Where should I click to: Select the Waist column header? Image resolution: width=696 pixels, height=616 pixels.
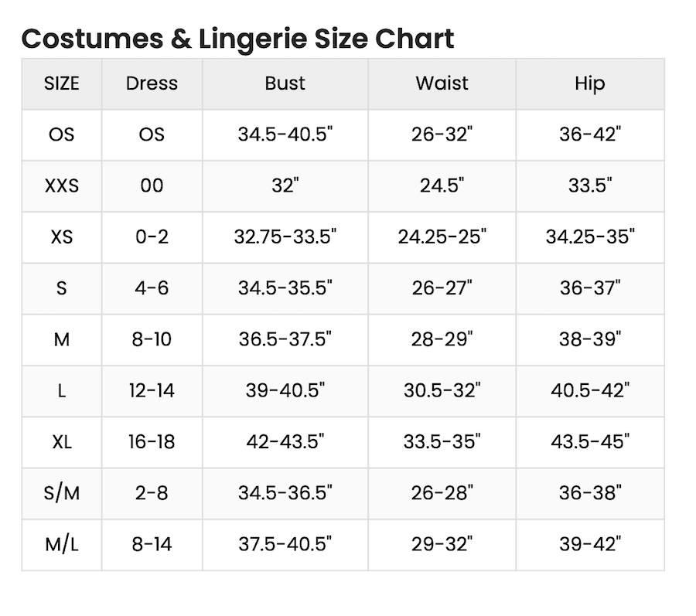pos(442,83)
